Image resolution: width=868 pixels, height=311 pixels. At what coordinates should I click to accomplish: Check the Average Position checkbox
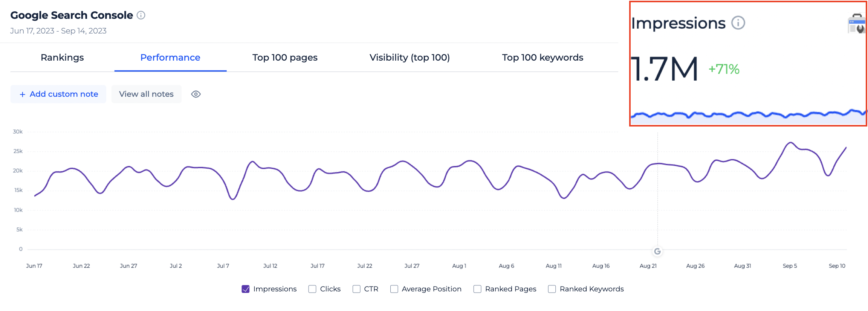coord(394,289)
